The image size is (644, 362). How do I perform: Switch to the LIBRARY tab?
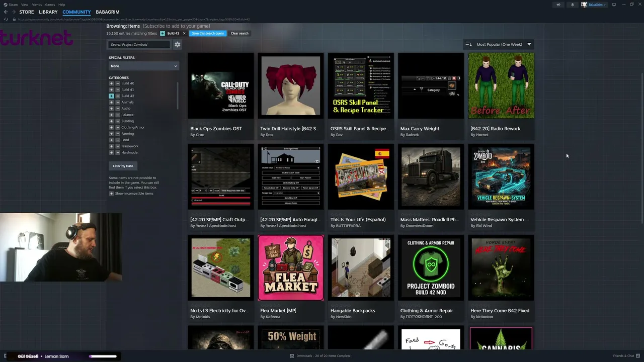[x=48, y=12]
